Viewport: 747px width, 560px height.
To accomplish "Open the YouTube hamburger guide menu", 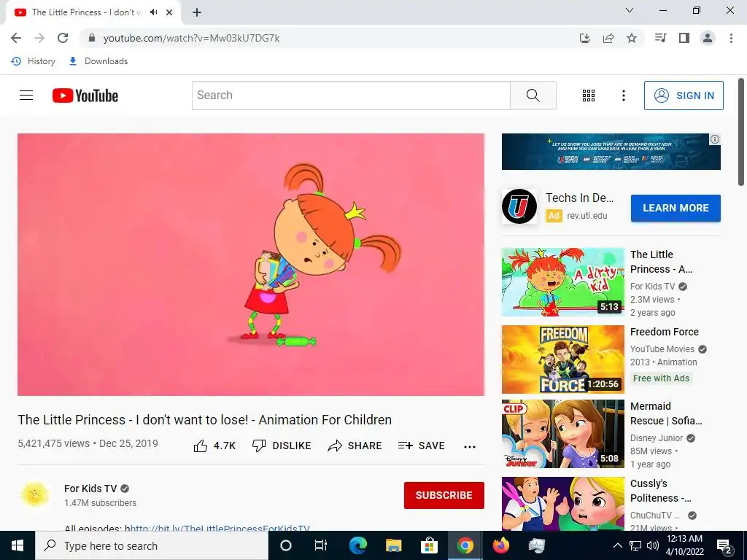I will (x=26, y=96).
